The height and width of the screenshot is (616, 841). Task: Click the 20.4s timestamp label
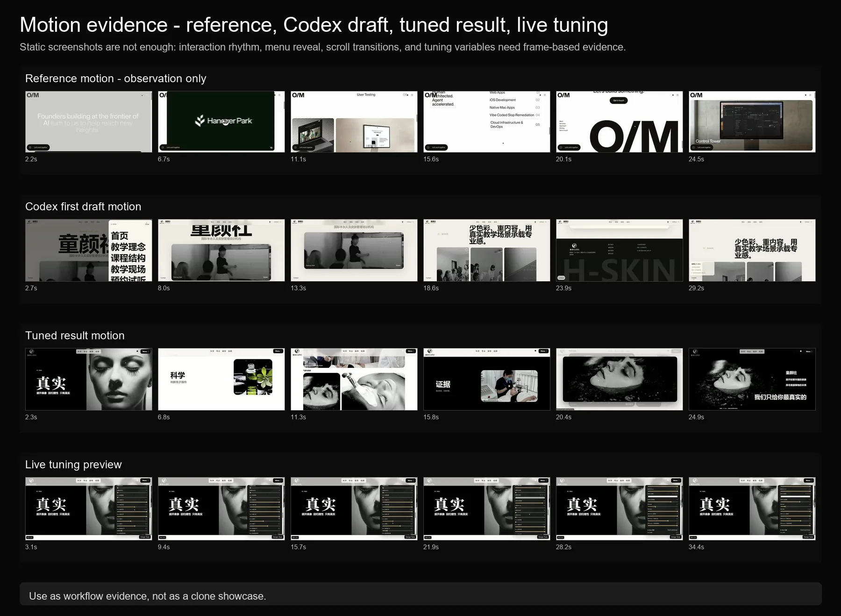click(x=564, y=417)
